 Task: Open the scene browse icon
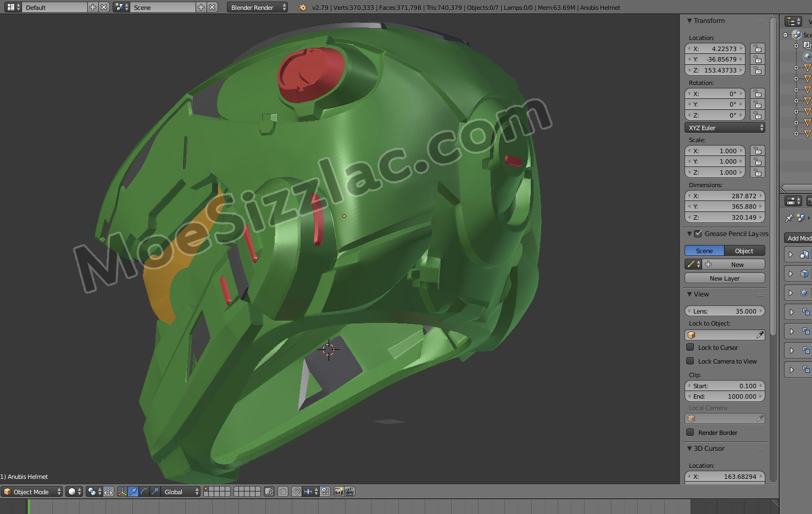(121, 7)
